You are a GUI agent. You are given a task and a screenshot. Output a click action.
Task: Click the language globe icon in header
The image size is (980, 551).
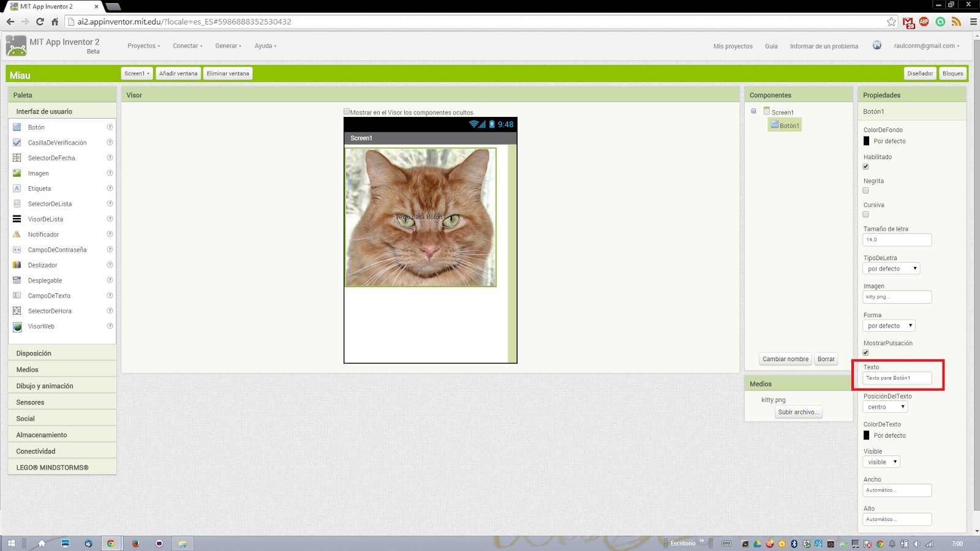coord(876,45)
